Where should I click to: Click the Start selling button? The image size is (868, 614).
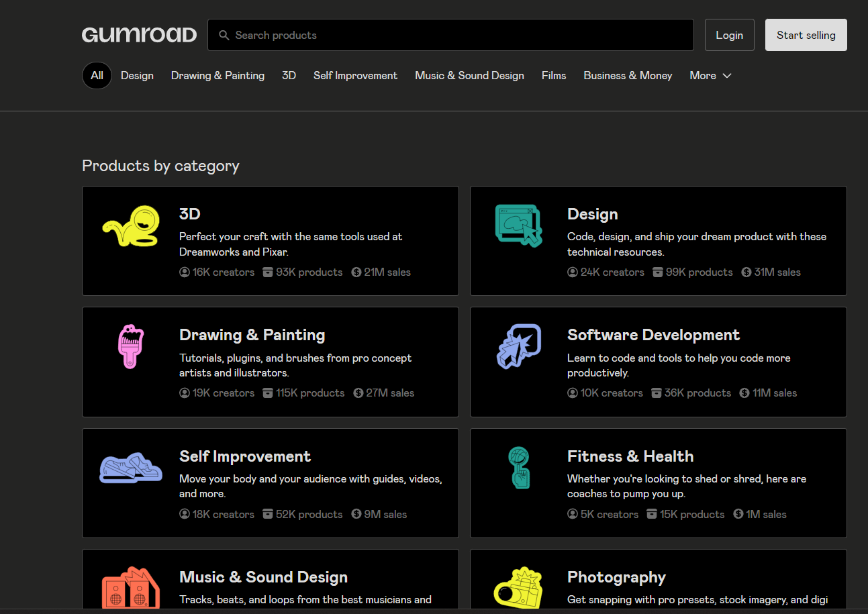click(806, 35)
